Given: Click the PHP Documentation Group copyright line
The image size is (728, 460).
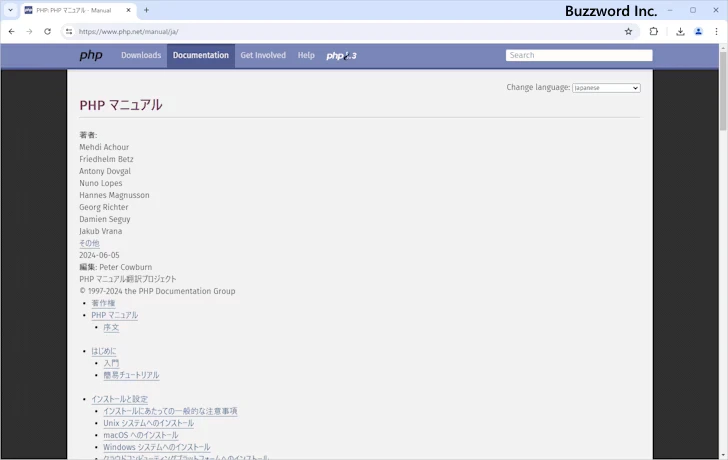Looking at the screenshot, I should click(x=157, y=291).
